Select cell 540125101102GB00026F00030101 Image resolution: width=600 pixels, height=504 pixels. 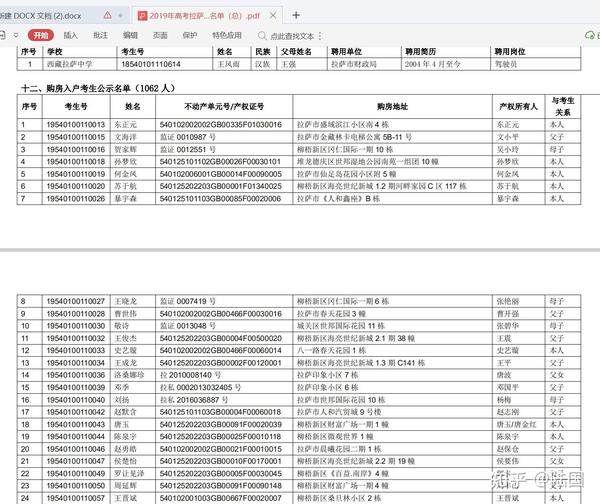pos(220,161)
